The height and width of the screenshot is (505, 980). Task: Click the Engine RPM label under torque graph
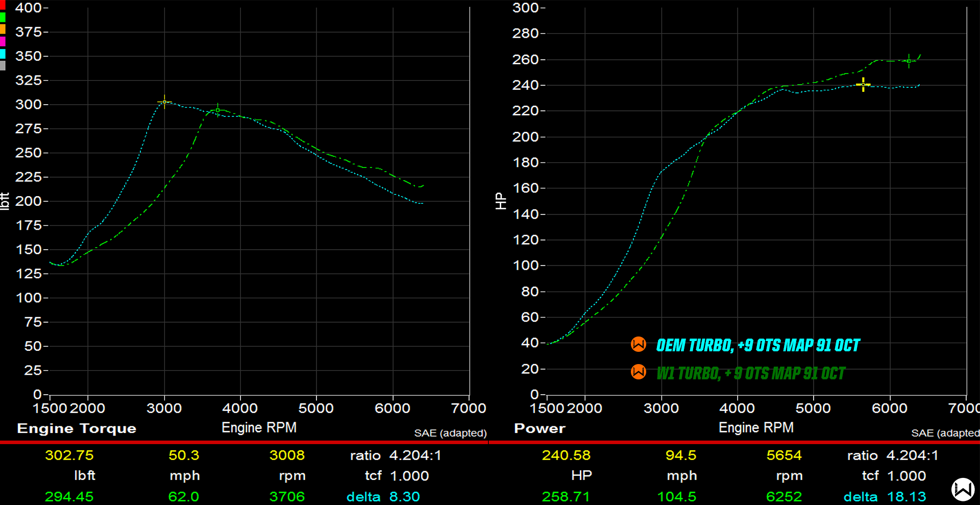tap(259, 427)
